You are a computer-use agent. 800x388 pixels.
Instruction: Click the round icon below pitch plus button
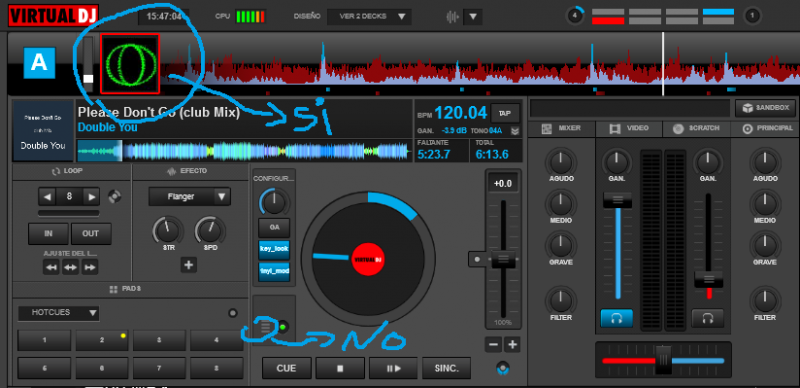[504, 368]
